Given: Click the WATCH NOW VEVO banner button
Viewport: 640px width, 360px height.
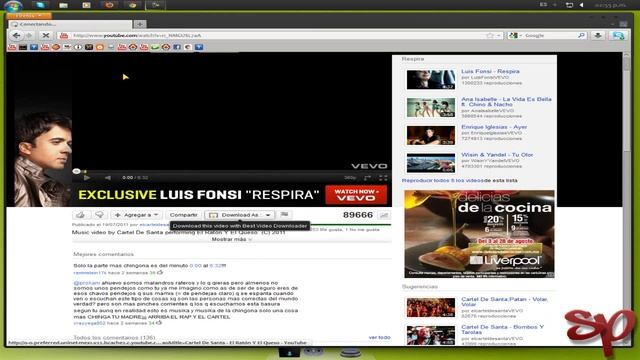Looking at the screenshot, I should pyautogui.click(x=356, y=195).
